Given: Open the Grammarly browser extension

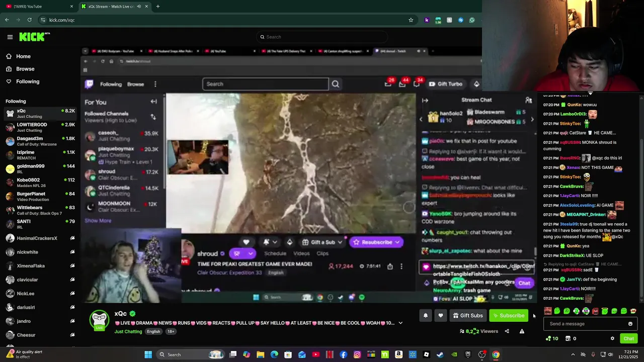Looking at the screenshot, I should (x=472, y=20).
